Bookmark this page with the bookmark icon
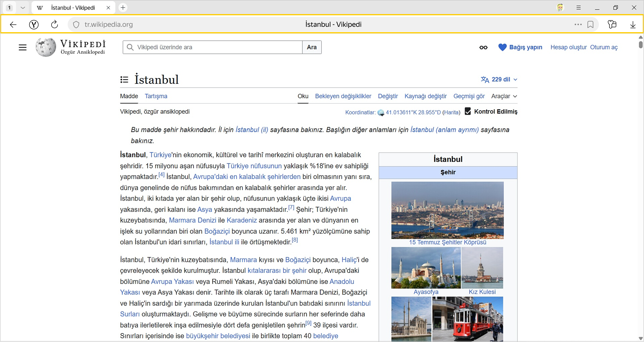 (x=591, y=24)
